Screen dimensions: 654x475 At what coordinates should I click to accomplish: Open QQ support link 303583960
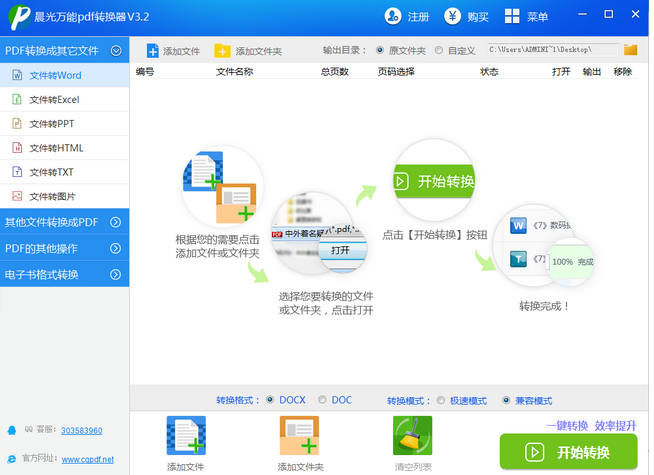point(82,430)
